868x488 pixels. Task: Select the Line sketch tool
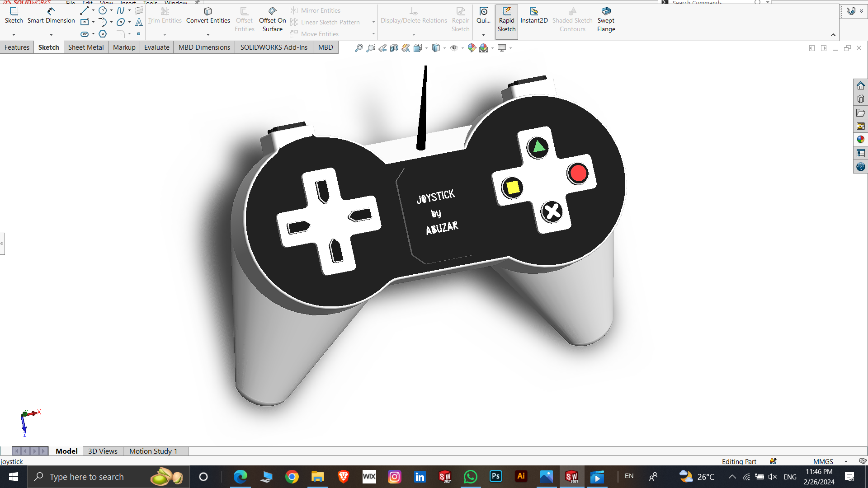coord(84,10)
